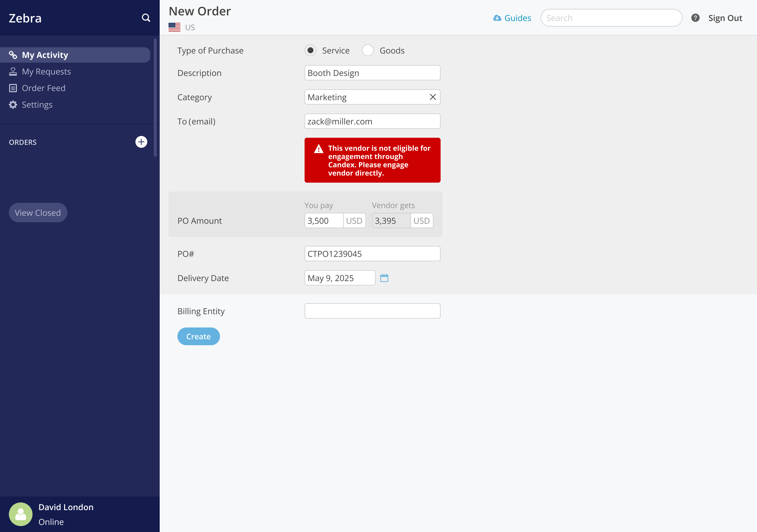Screen dimensions: 757x532
Task: Click the help question mark icon
Action: pos(695,18)
